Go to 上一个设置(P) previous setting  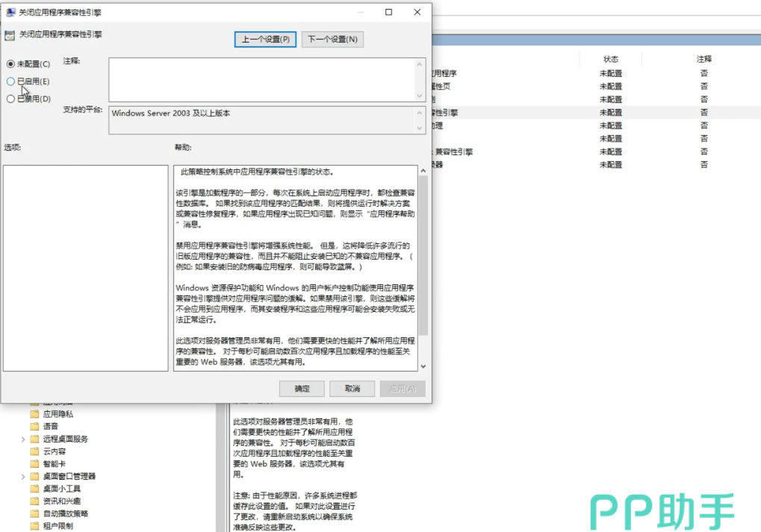coord(265,40)
